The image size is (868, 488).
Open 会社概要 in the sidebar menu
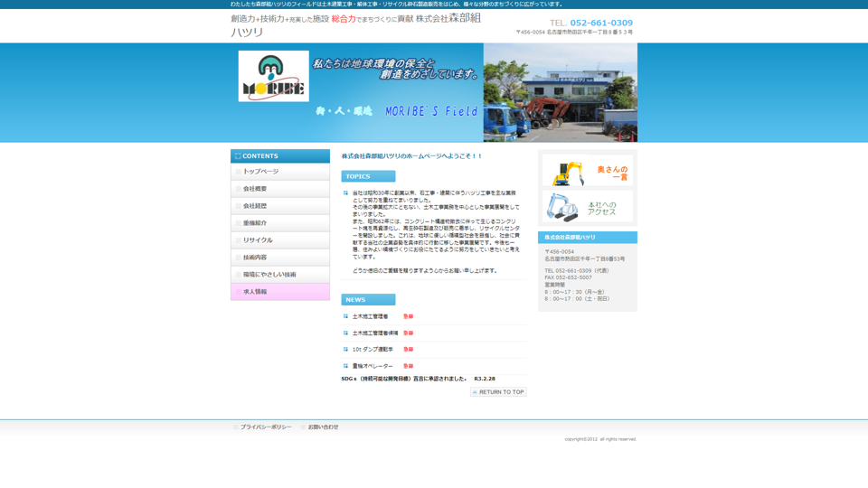tap(279, 189)
